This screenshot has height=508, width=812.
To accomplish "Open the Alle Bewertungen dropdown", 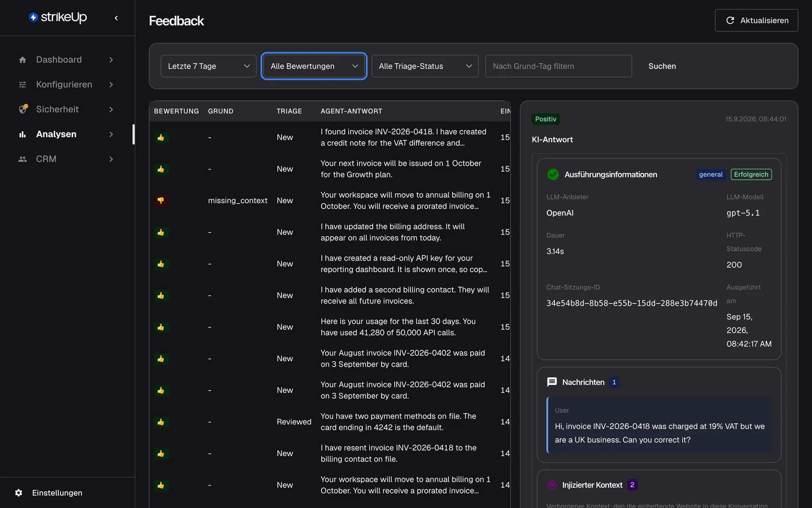I will tap(314, 66).
